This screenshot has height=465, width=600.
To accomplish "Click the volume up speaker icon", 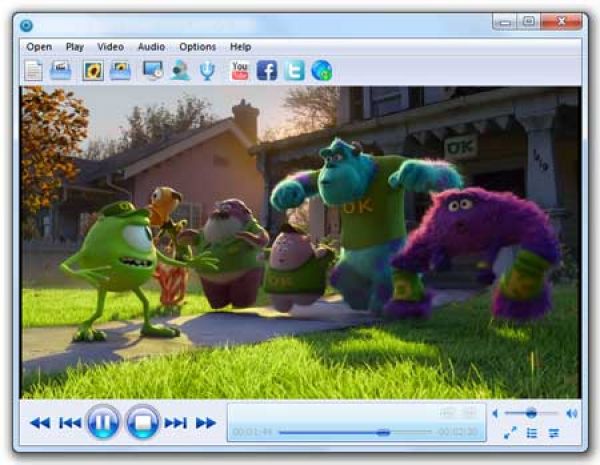I will pos(571,413).
